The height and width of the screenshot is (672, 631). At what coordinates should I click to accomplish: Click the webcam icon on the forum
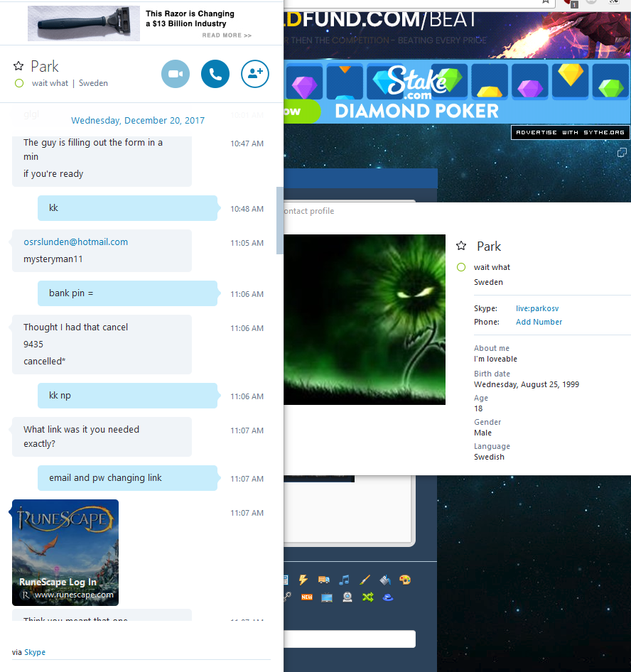click(347, 597)
